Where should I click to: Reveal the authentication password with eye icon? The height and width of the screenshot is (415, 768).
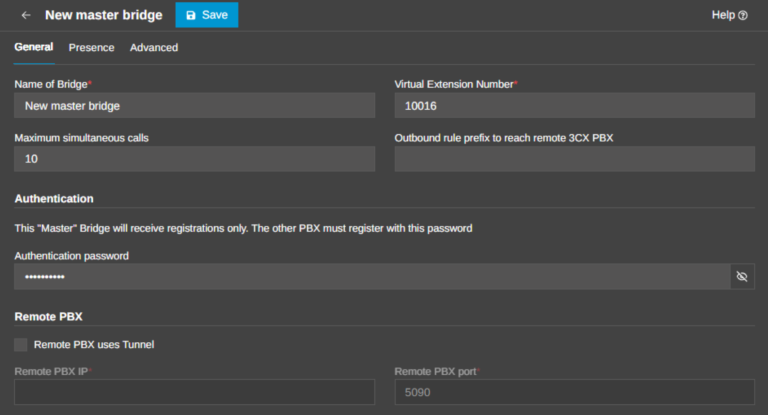[742, 276]
